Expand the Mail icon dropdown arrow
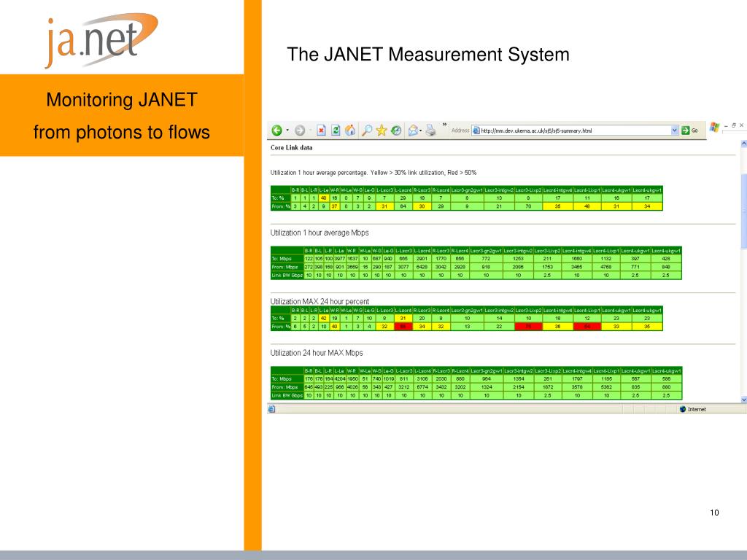The height and width of the screenshot is (560, 747). coord(421,131)
